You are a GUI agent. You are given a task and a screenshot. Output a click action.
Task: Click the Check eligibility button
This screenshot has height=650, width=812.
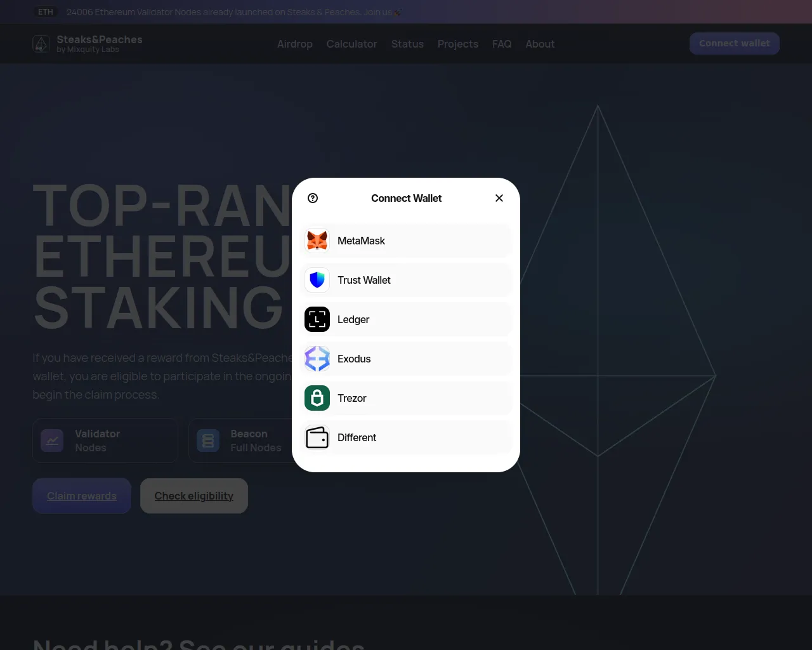point(194,496)
